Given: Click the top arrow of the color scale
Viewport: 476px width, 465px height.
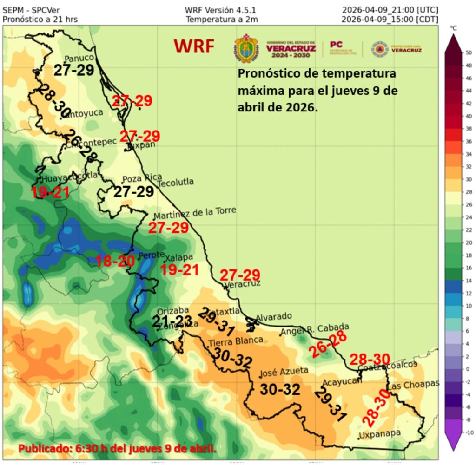Looking at the screenshot, I should pos(454,42).
